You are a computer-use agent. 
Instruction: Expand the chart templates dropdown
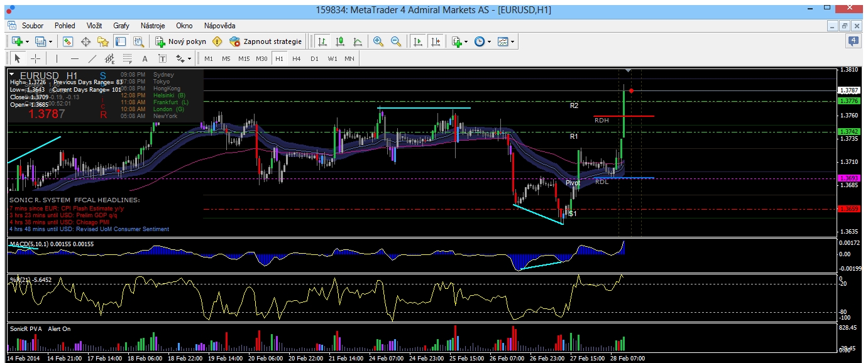(x=514, y=42)
